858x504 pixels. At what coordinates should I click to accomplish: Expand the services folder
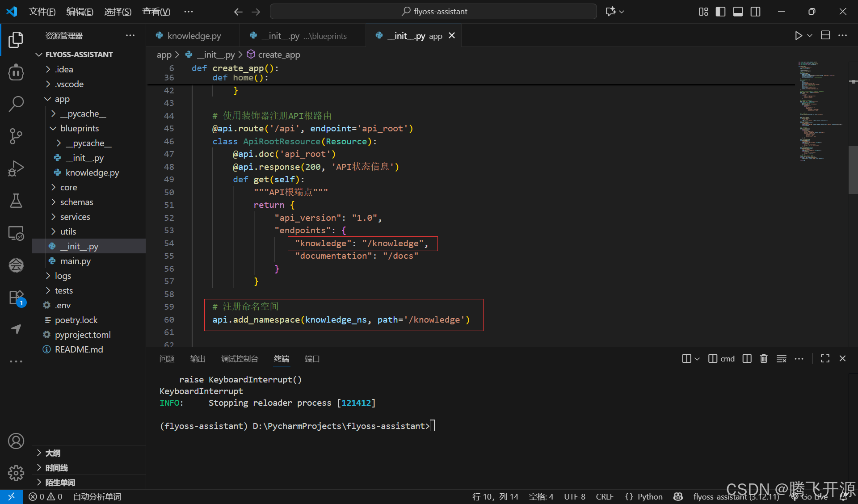[75, 217]
